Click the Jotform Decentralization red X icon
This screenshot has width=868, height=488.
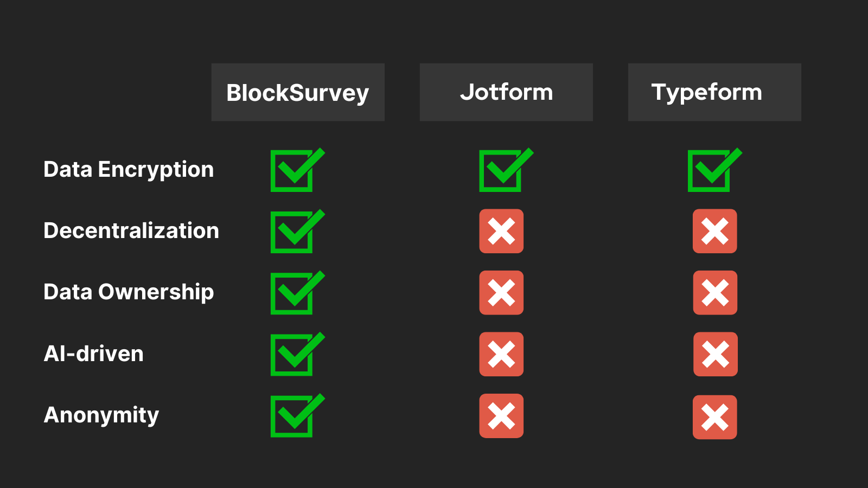click(501, 231)
